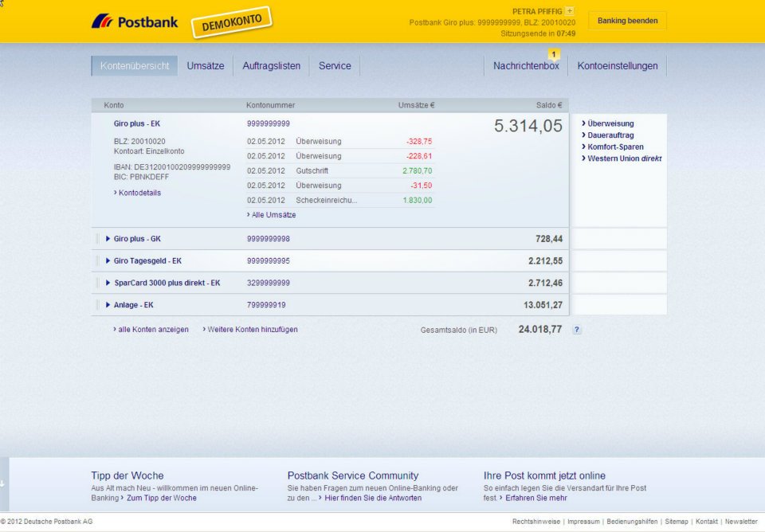Image resolution: width=765 pixels, height=532 pixels.
Task: Expand the Giro Tagesgeld - EK account
Action: 108,261
